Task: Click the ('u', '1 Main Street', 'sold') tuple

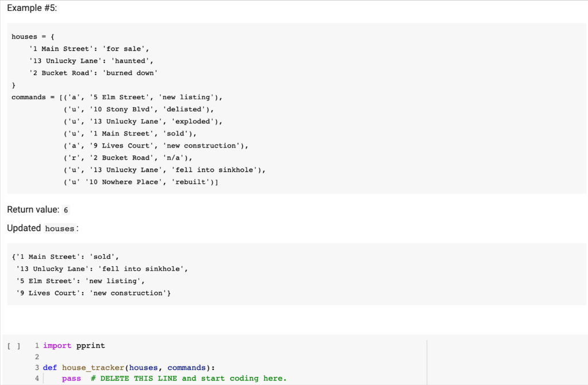Action: [x=130, y=134]
